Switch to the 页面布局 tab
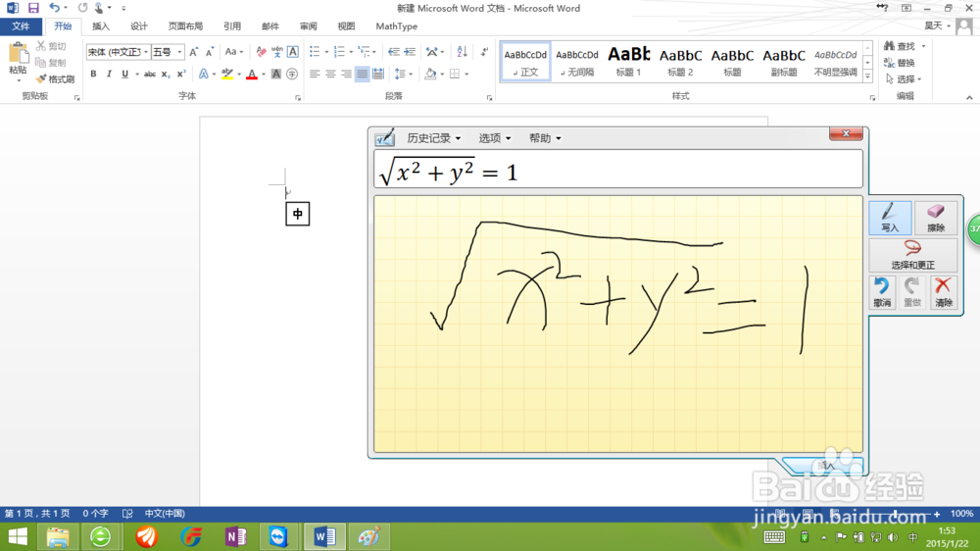 (x=185, y=26)
